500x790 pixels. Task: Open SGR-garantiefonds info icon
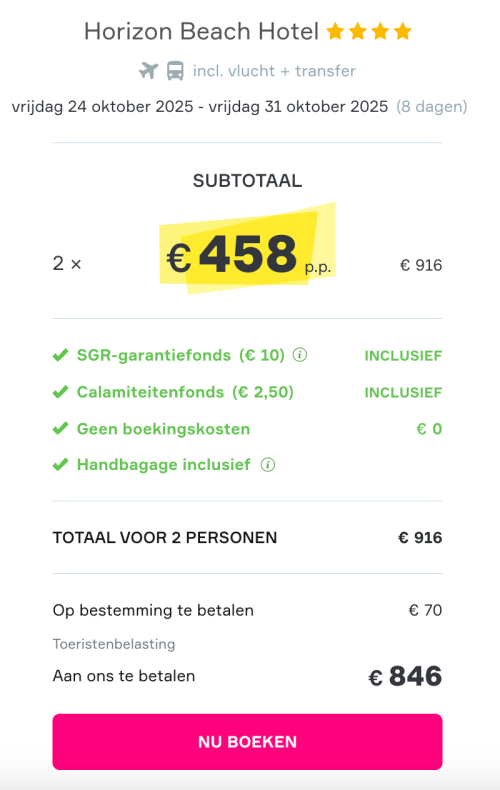[x=300, y=355]
